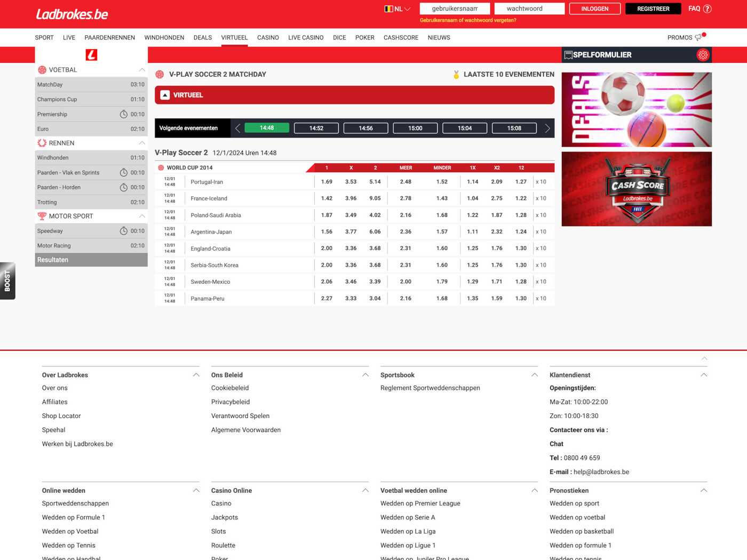Open the Resultaten sidebar button
The image size is (747, 560).
[91, 260]
